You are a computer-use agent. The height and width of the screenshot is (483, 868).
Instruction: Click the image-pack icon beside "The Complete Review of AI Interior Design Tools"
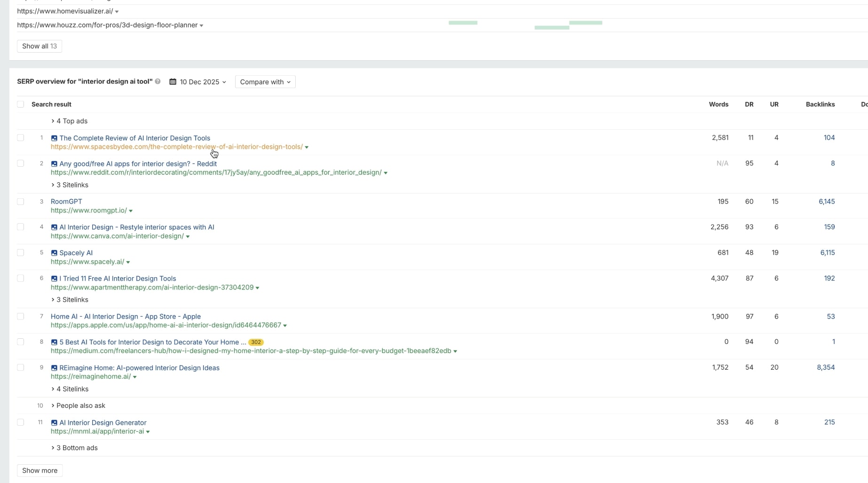[x=54, y=138]
